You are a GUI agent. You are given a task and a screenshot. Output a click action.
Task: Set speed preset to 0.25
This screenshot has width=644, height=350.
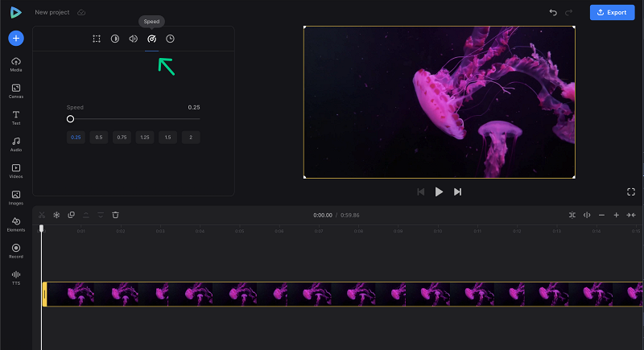point(76,138)
